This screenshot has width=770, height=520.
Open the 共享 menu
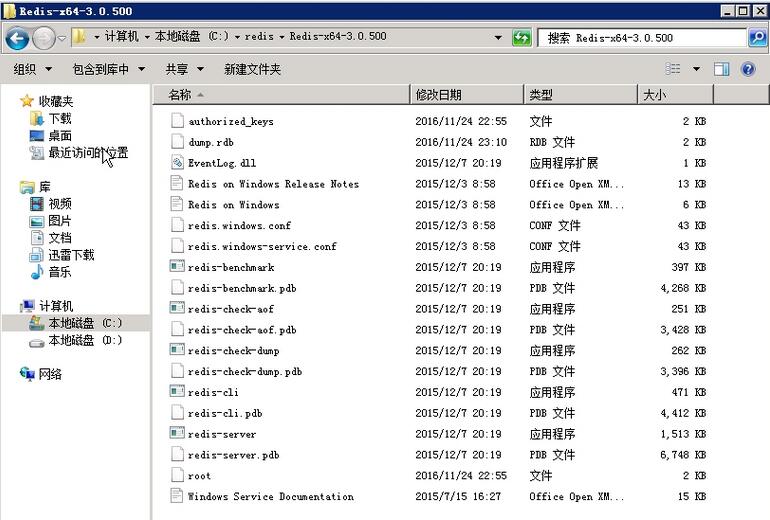click(185, 69)
